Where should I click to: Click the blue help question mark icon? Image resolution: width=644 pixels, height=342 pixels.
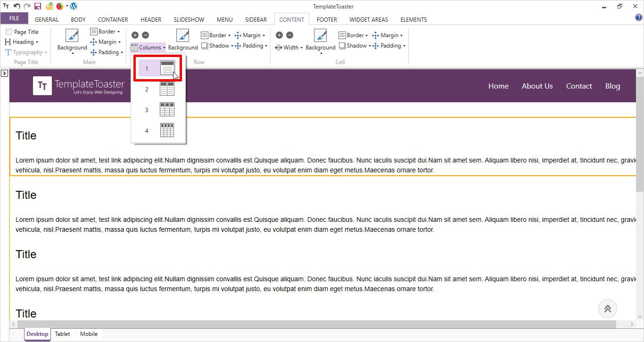(x=639, y=18)
